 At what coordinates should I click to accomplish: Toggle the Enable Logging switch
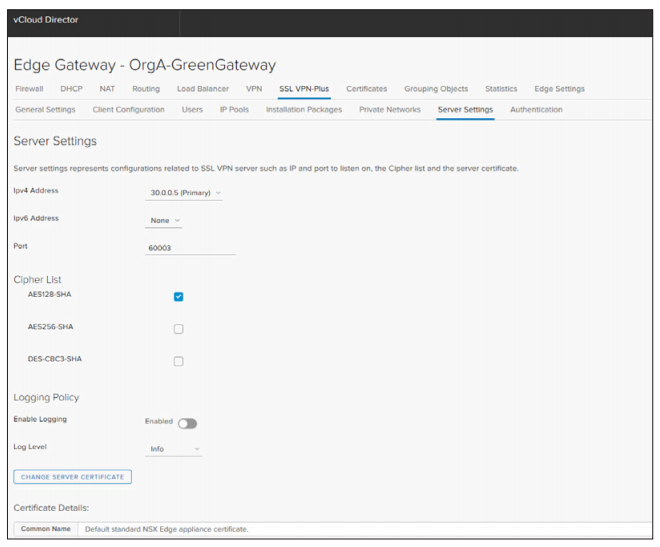pos(187,423)
